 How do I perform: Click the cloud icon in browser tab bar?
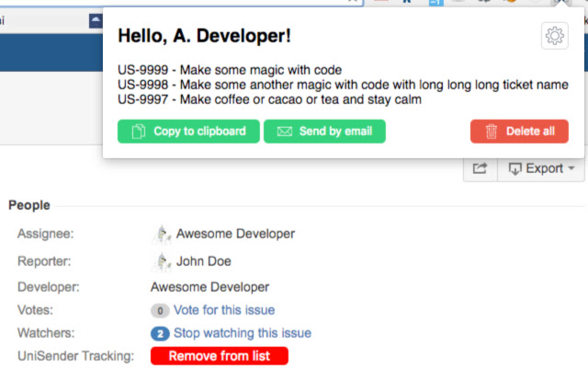96,20
